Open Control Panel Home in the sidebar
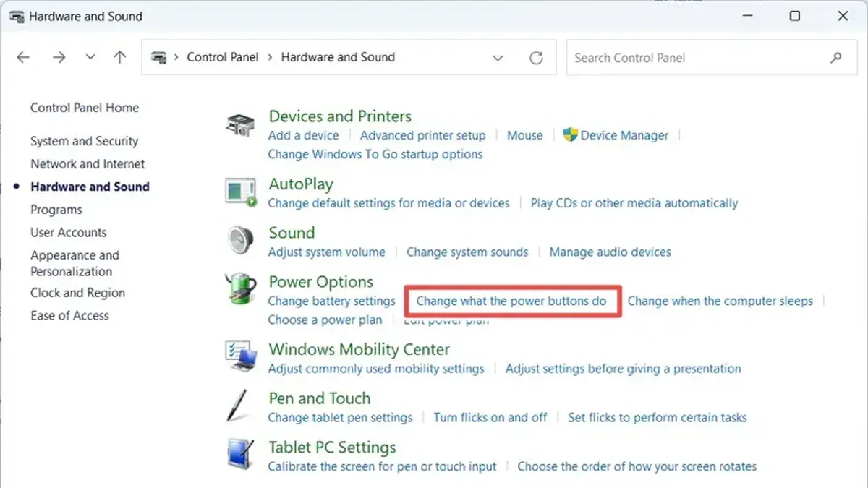Image resolution: width=868 pixels, height=488 pixels. (85, 108)
